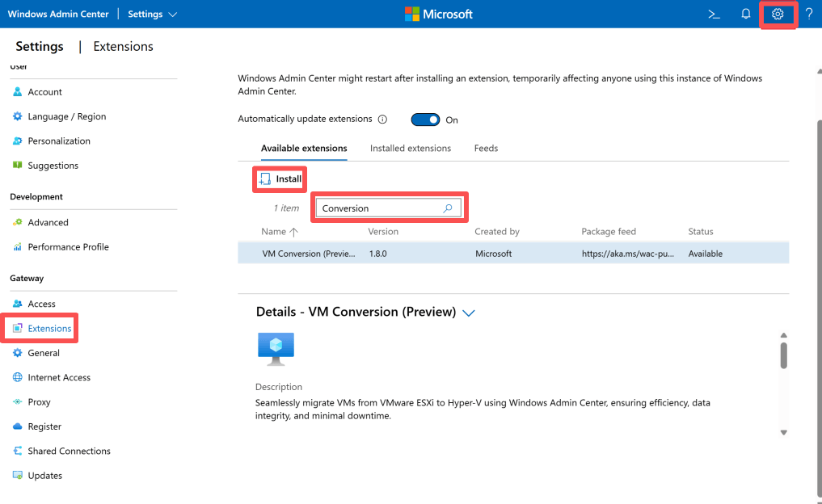Click the info icon beside Automatically update extensions

pos(382,120)
